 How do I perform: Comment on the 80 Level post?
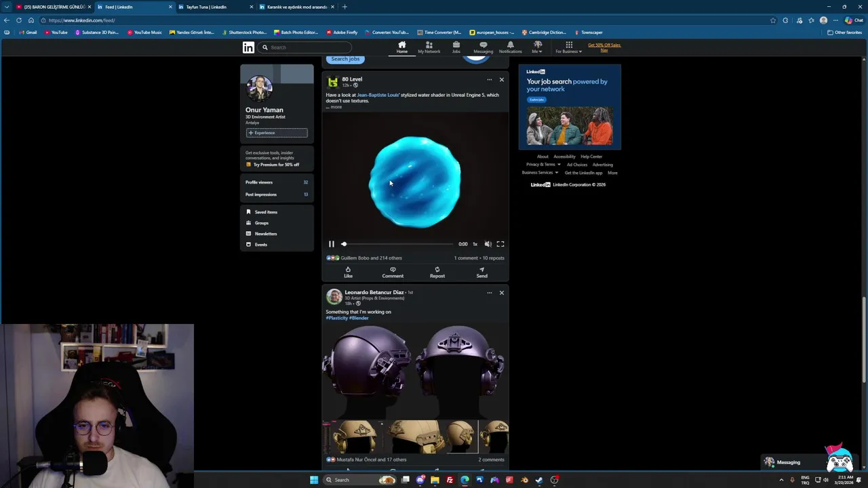pyautogui.click(x=393, y=272)
